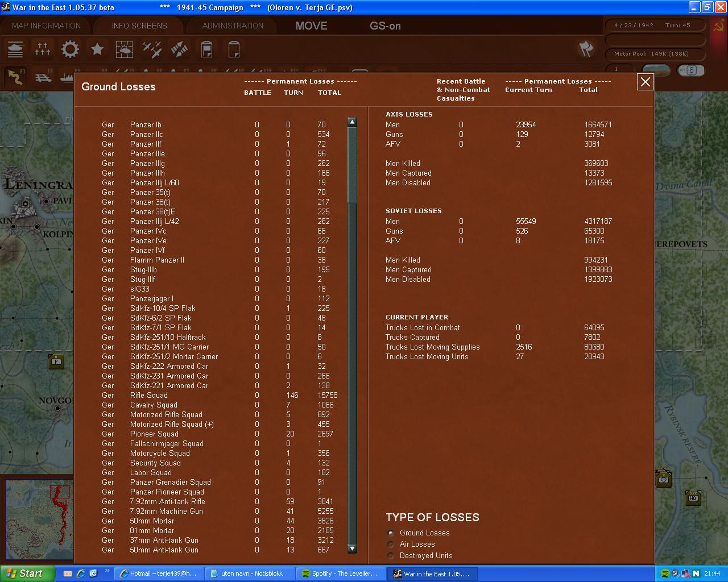Click the star victory screen icon
The height and width of the screenshot is (582, 728).
[97, 49]
